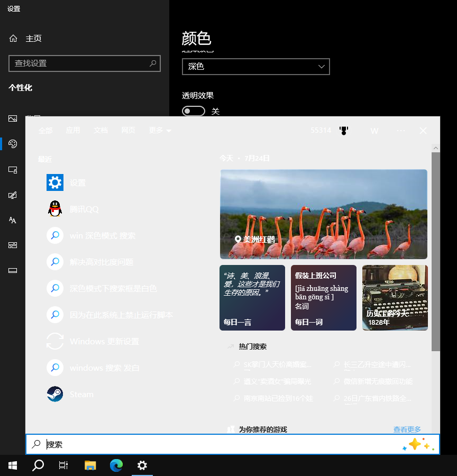Click the search panel vertical scrollbar

(436, 252)
